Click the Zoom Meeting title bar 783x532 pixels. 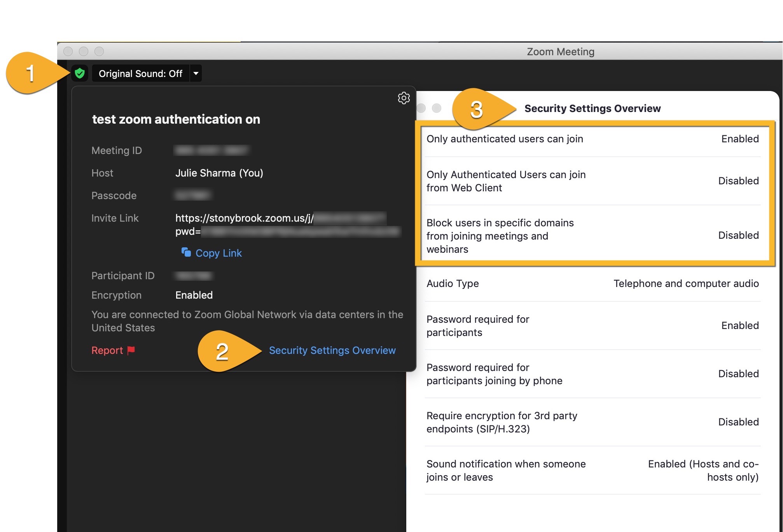560,51
